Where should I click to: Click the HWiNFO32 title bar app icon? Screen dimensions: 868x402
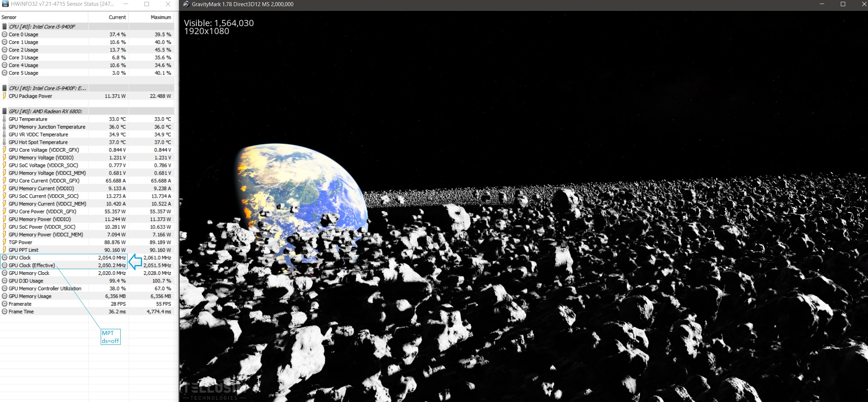[x=5, y=4]
